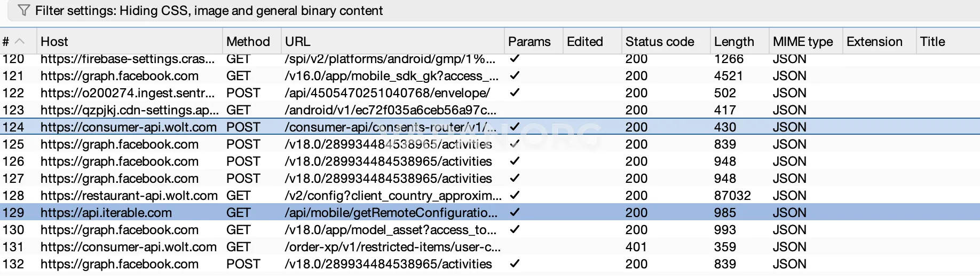The height and width of the screenshot is (278, 980).
Task: Select request row number 121
Action: pyautogui.click(x=490, y=76)
